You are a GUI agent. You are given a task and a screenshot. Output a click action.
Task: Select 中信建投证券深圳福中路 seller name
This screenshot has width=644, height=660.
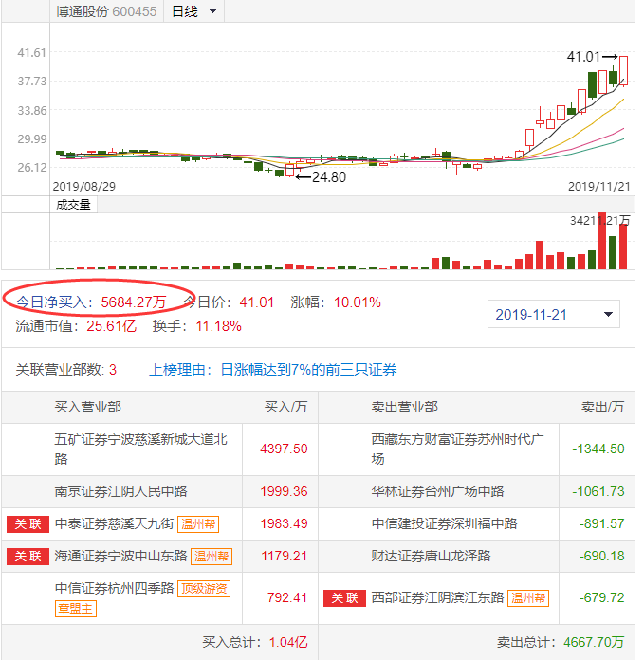444,523
